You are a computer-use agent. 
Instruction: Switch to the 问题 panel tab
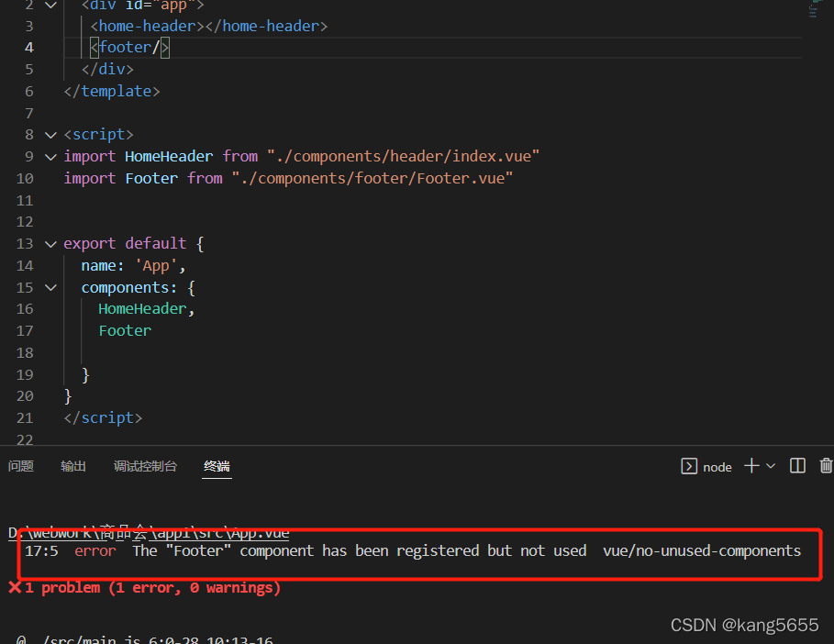(x=21, y=466)
